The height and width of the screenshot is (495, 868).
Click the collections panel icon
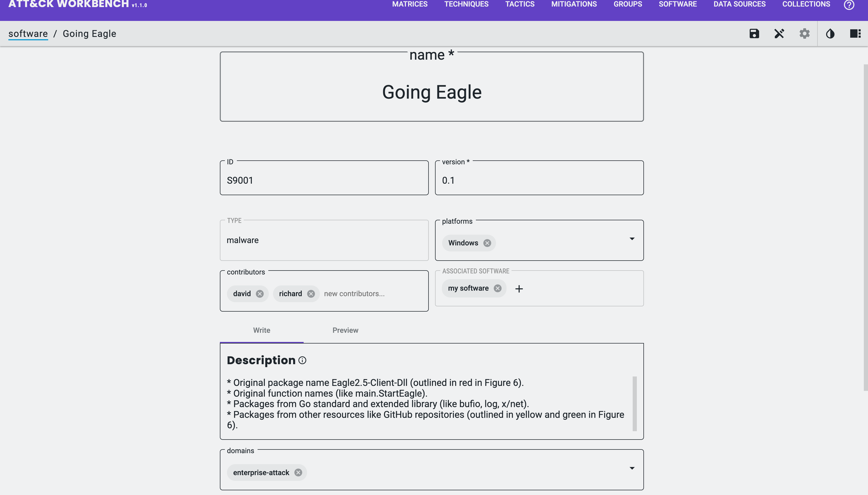[855, 33]
